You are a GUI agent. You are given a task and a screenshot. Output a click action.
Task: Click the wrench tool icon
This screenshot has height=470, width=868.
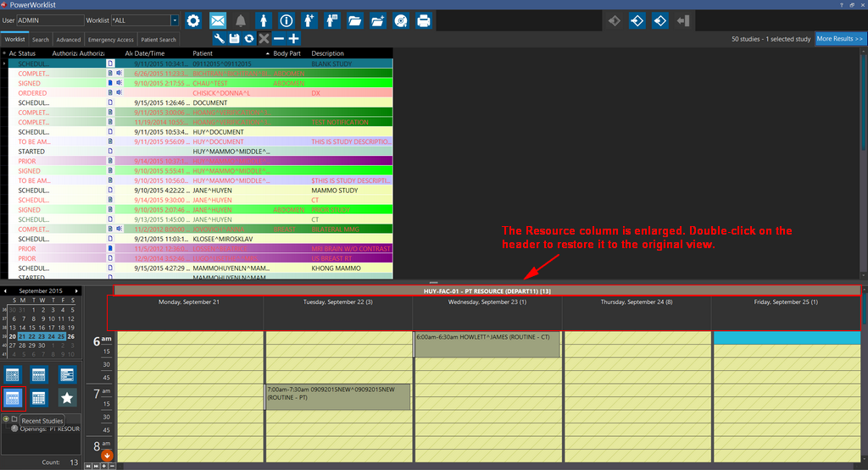(x=220, y=39)
